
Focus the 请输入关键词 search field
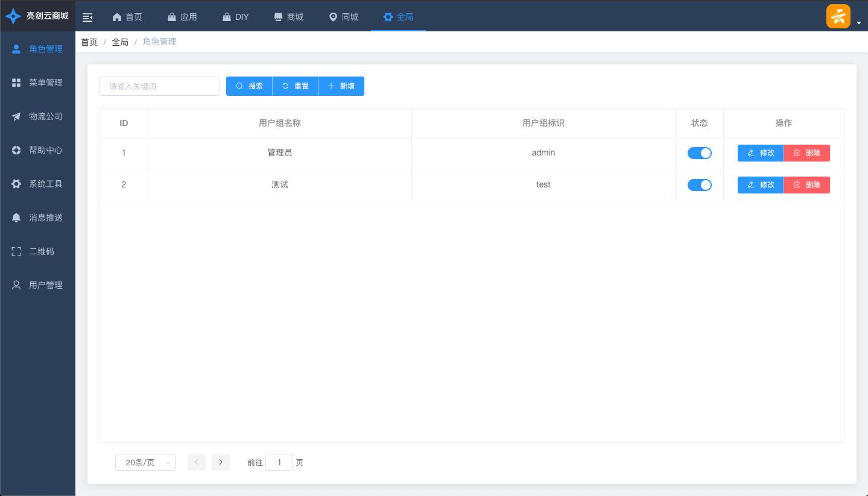(x=160, y=86)
